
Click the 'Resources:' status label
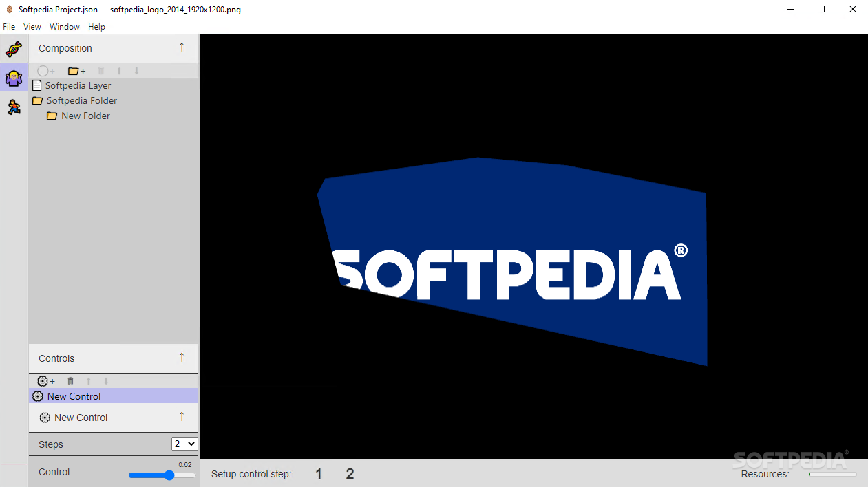(x=765, y=474)
